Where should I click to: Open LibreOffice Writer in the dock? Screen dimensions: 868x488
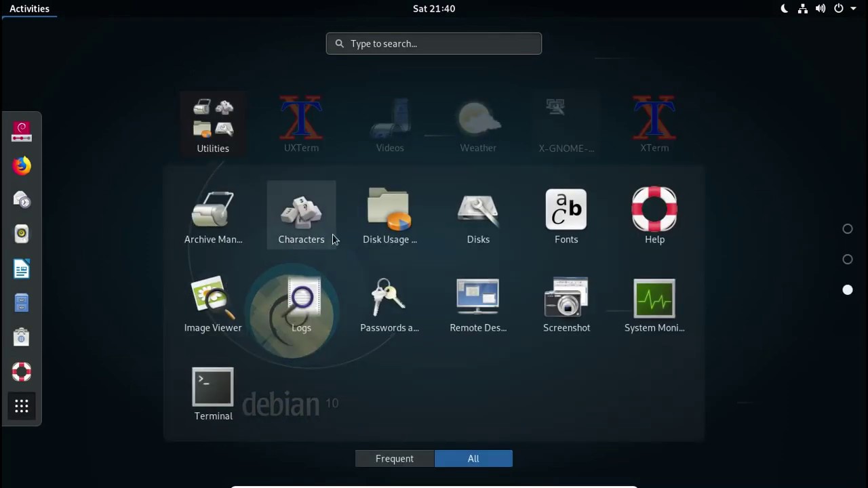pyautogui.click(x=22, y=269)
